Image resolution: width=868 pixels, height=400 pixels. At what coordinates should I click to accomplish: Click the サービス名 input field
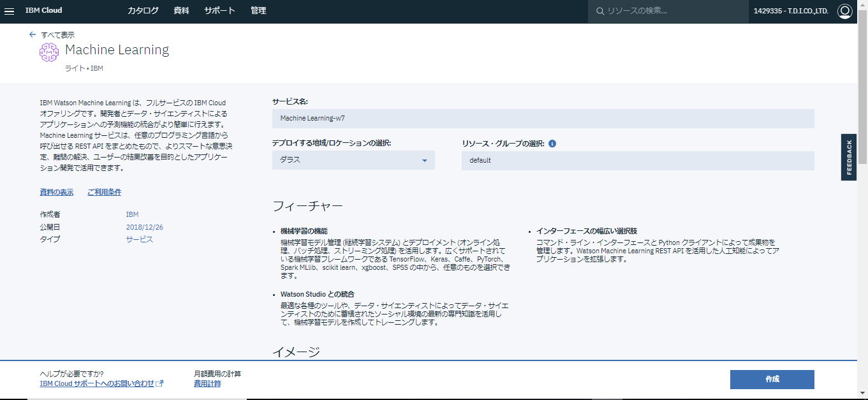543,119
